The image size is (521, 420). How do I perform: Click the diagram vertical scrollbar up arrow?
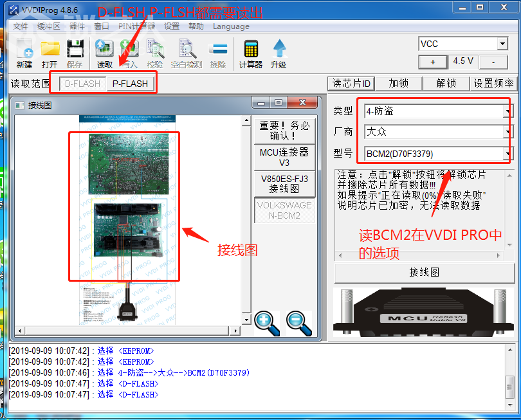click(246, 120)
